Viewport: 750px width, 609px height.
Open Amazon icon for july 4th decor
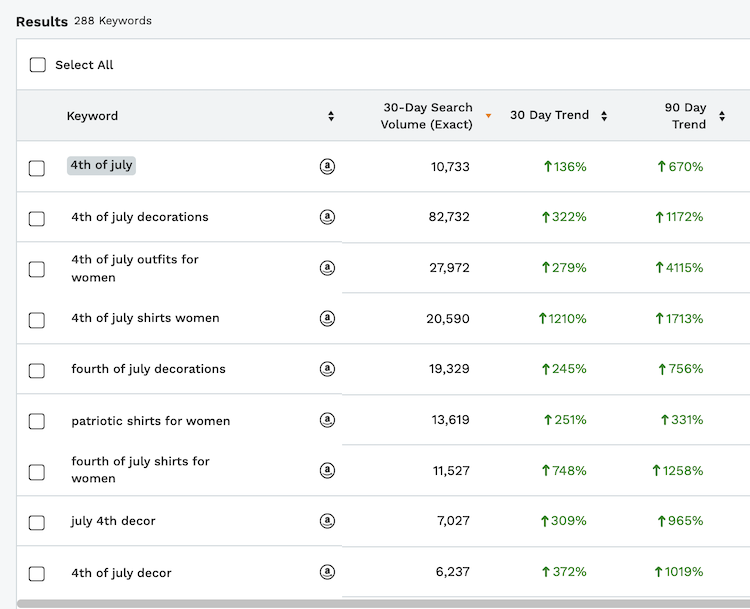tap(327, 521)
